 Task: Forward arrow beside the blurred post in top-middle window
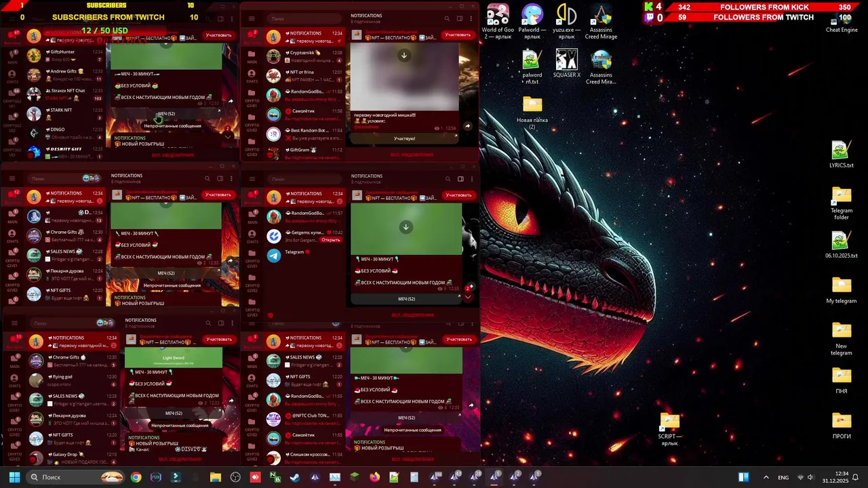(x=467, y=126)
